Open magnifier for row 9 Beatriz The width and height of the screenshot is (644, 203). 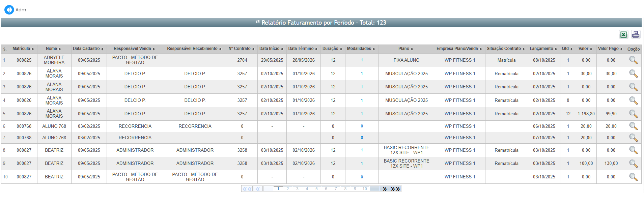click(x=633, y=164)
